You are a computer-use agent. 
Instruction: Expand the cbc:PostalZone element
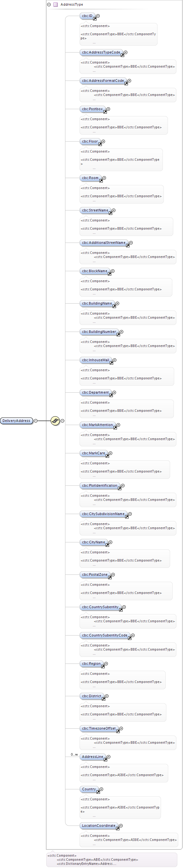tap(113, 574)
